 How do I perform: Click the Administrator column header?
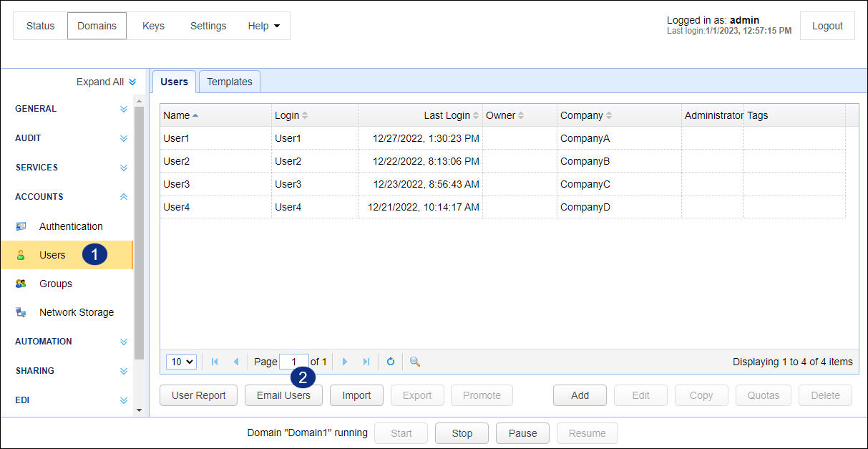(x=713, y=115)
